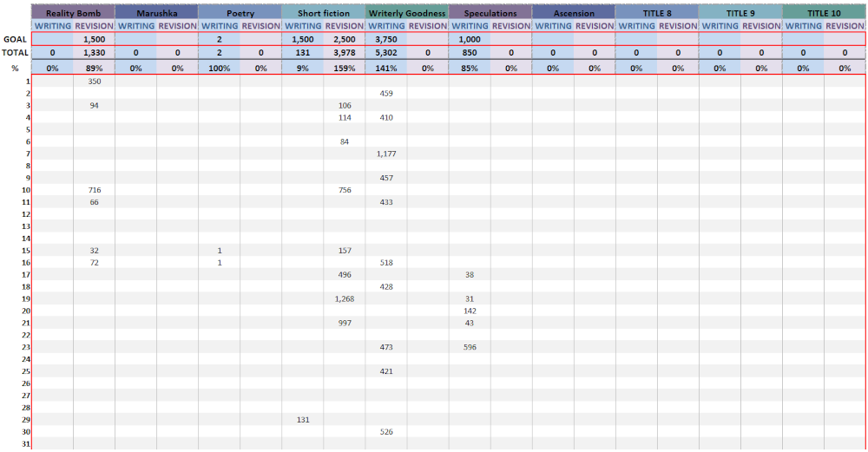
Task: Click the TITLE 8 placeholder header
Action: coord(657,13)
